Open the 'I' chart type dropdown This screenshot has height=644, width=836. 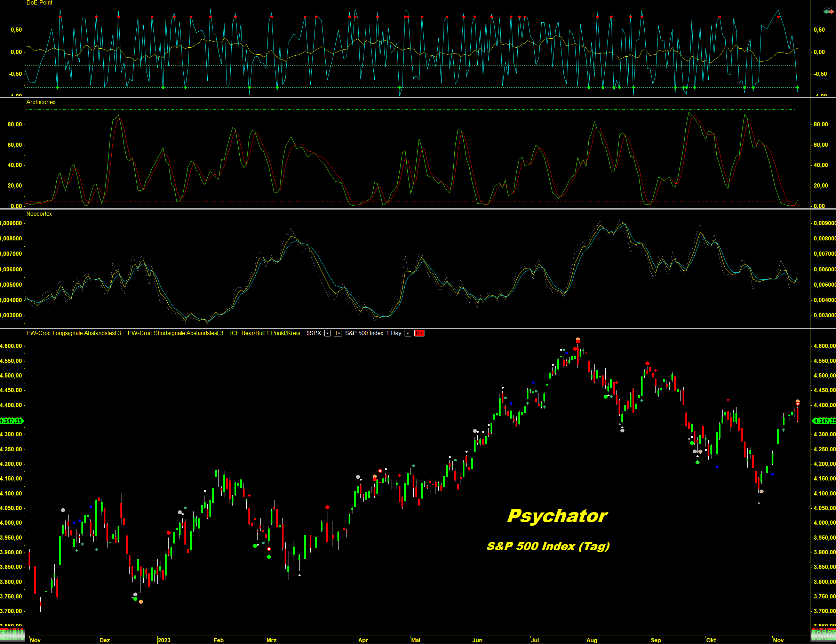coord(337,333)
